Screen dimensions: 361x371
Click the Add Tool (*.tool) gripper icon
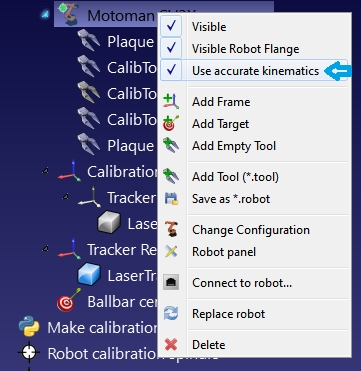tap(171, 176)
